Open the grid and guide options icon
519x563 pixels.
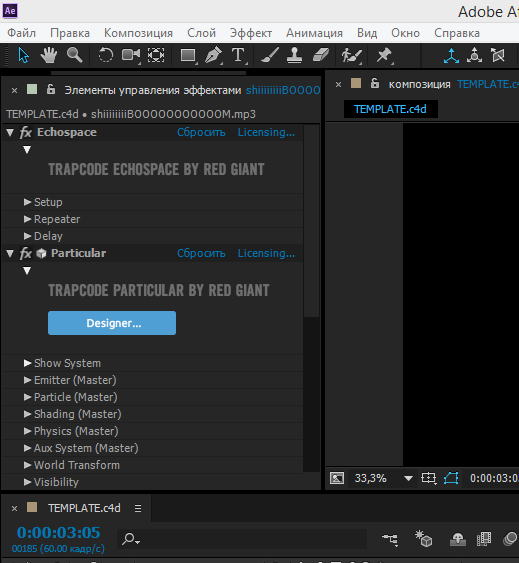pyautogui.click(x=429, y=478)
